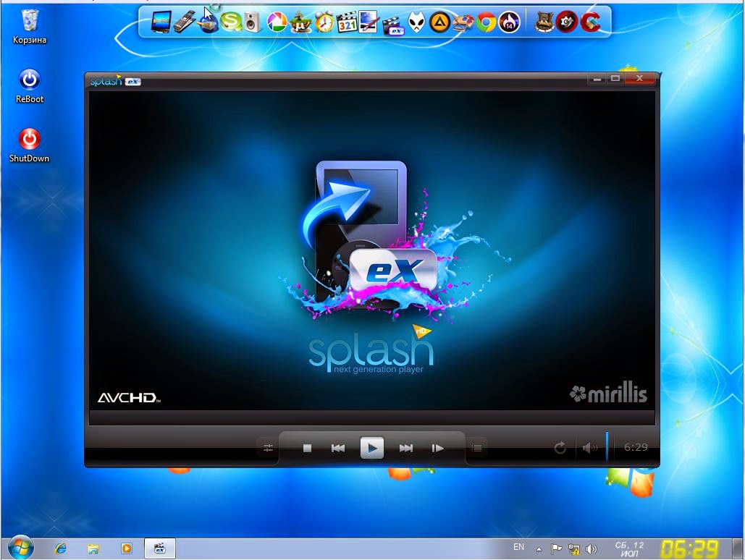Select Splash EX taskbar button
The image size is (745, 560).
159,548
